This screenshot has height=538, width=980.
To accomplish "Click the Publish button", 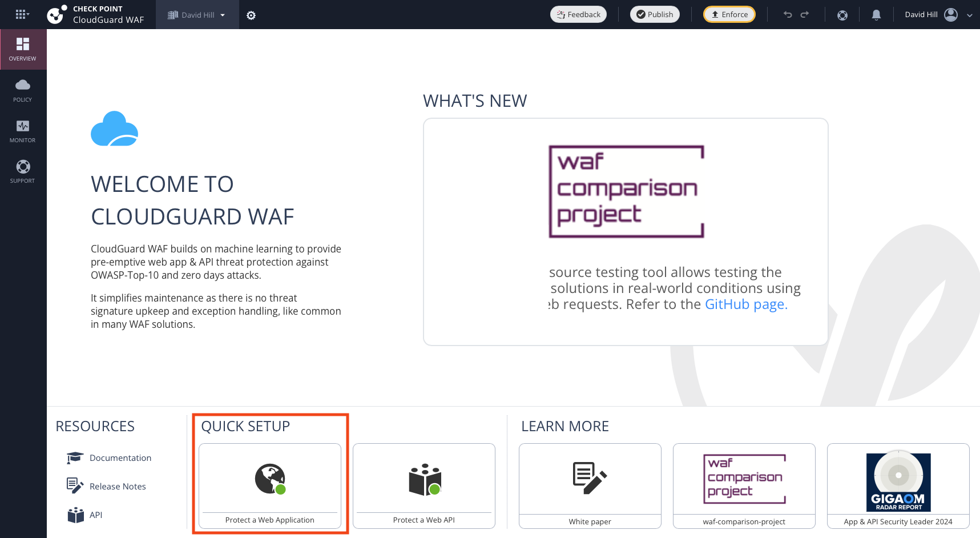I will pyautogui.click(x=655, y=14).
